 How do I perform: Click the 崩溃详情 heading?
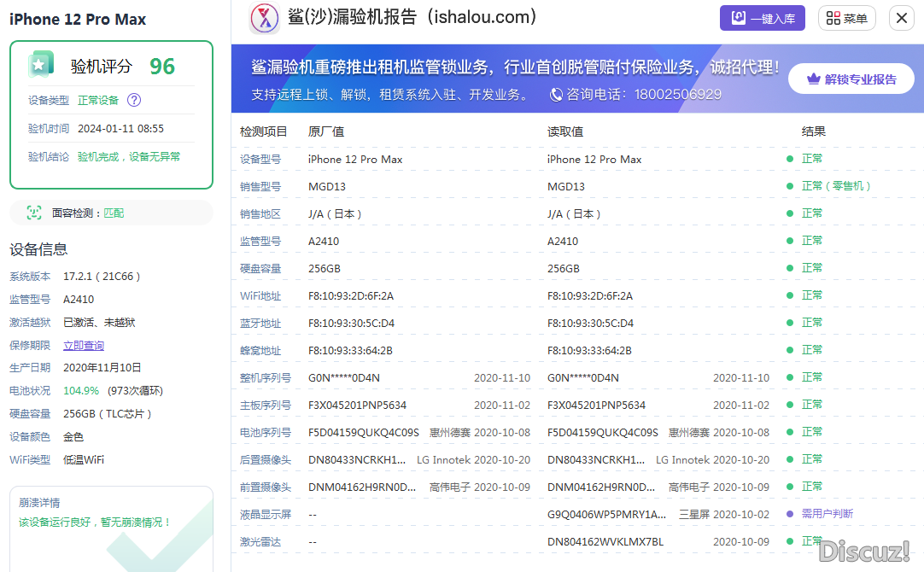[39, 503]
